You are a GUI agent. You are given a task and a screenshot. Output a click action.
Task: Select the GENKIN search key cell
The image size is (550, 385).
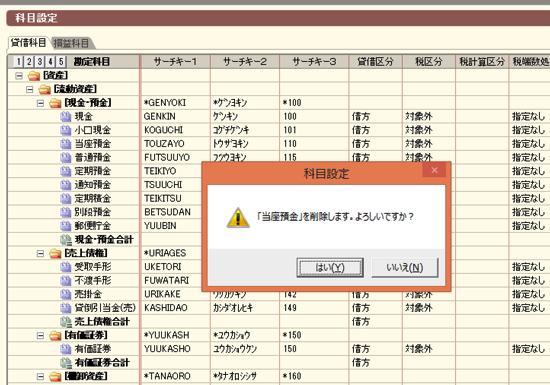[175, 116]
